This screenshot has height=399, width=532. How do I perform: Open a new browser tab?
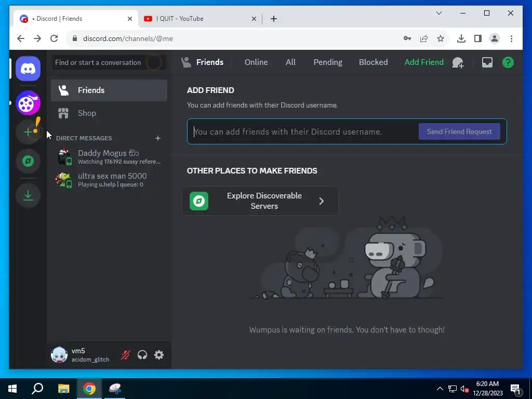pos(274,19)
